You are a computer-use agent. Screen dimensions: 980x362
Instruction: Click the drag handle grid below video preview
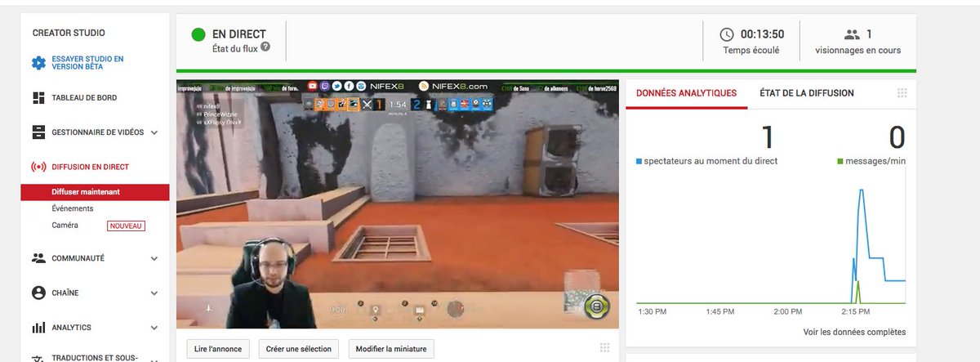tap(604, 347)
